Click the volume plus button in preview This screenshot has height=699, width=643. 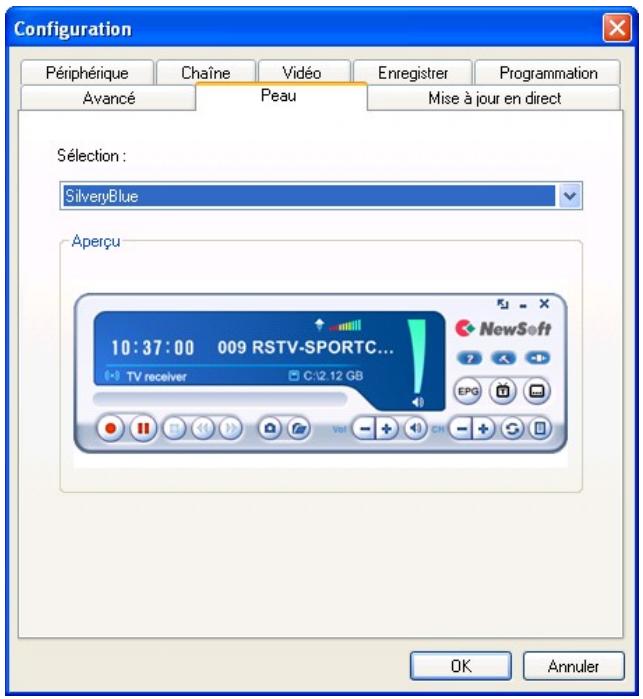387,429
